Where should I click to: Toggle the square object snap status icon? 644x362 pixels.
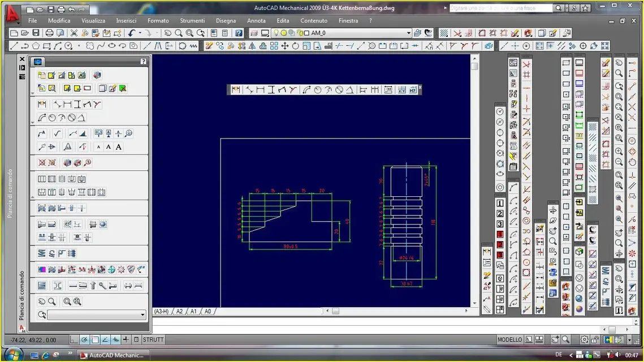95,339
